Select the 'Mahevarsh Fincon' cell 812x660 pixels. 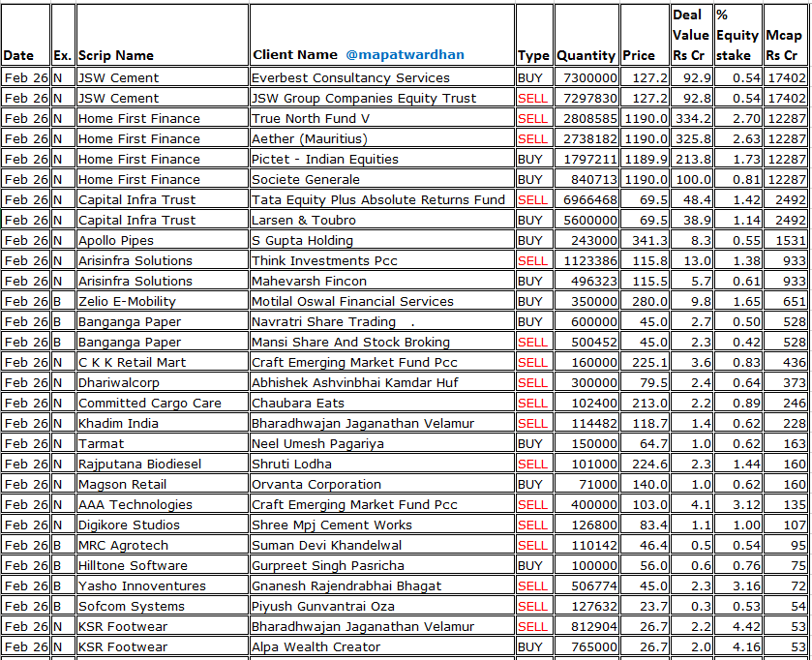coord(382,281)
